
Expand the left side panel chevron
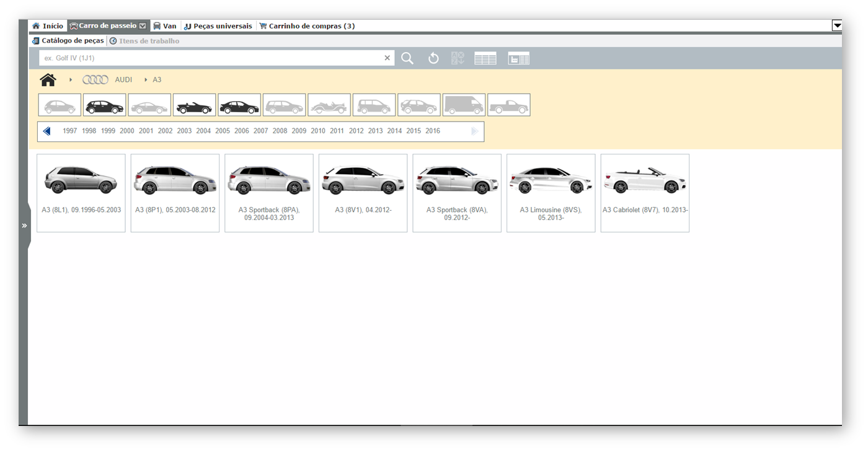coord(24,226)
